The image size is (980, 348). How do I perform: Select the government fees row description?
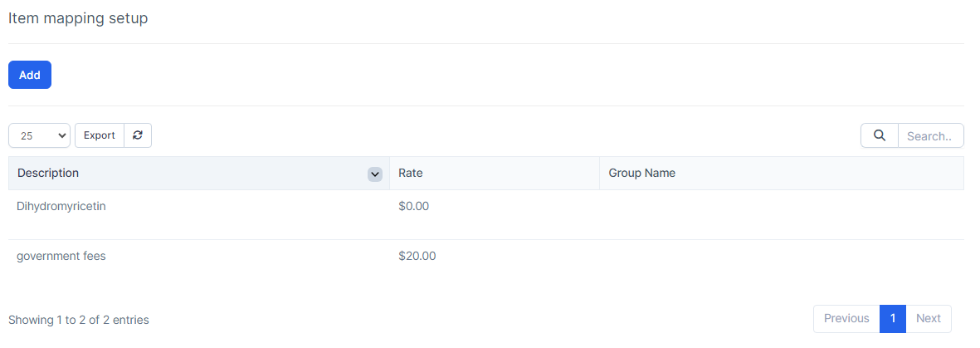click(x=61, y=256)
